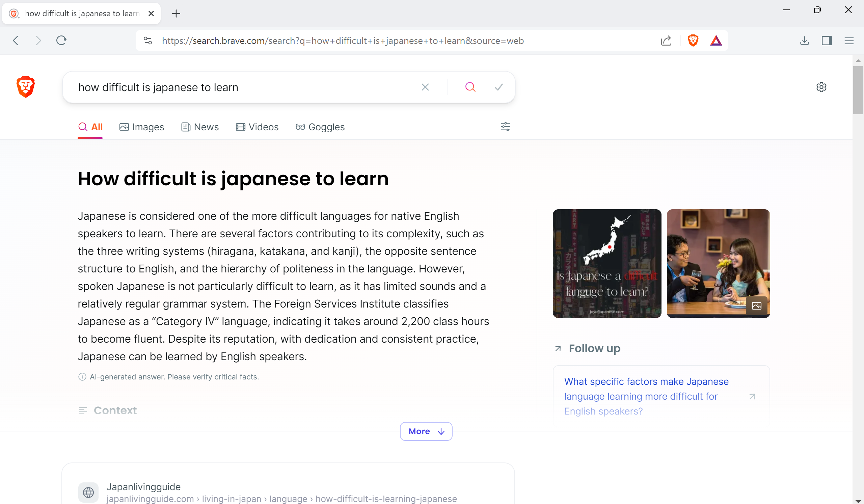Screen dimensions: 864x504
Task: Click the sidebar toggle icon
Action: pos(826,41)
